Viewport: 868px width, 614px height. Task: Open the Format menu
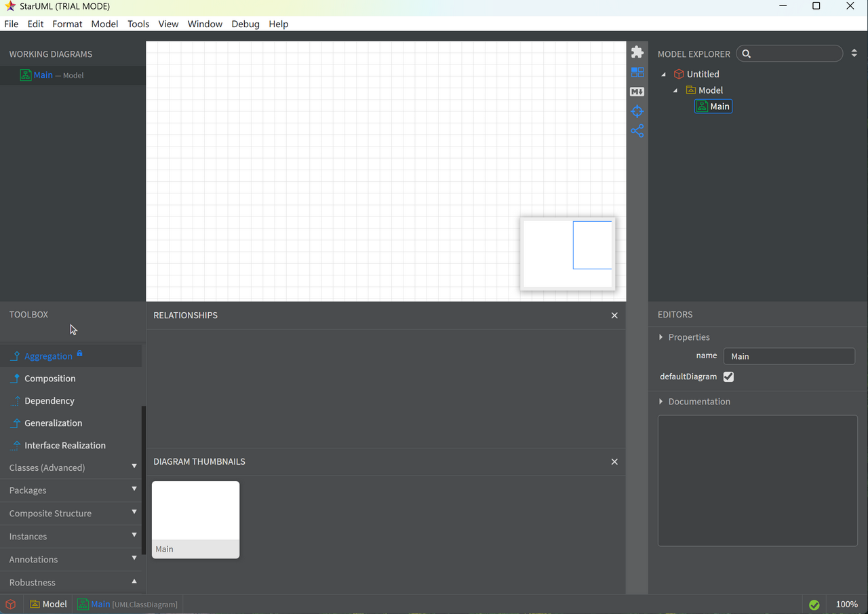tap(67, 24)
